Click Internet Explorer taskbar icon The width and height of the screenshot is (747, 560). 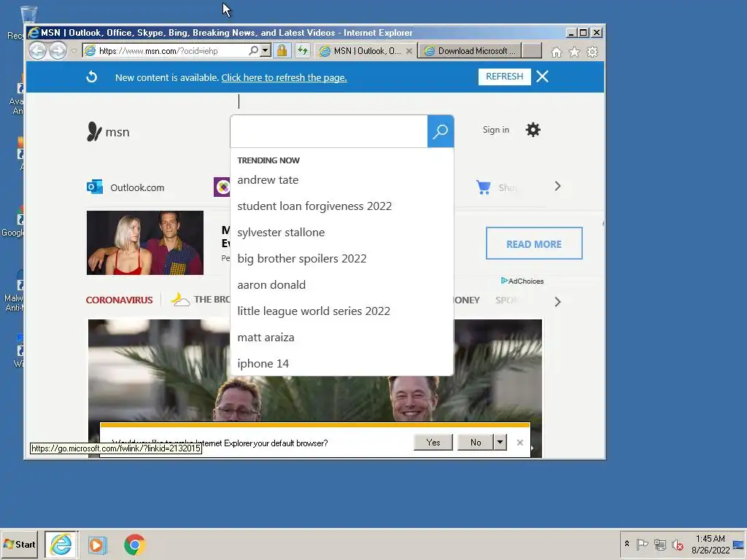point(61,544)
